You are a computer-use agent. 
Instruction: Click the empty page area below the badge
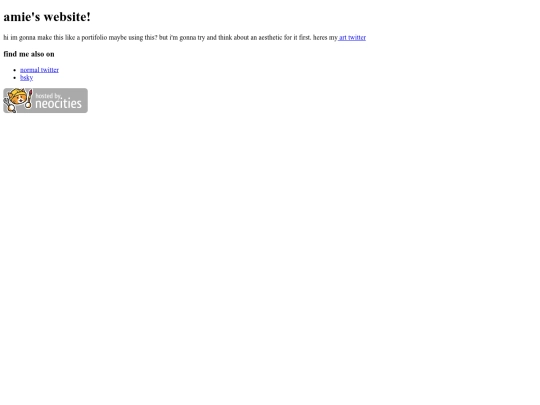(x=270, y=258)
